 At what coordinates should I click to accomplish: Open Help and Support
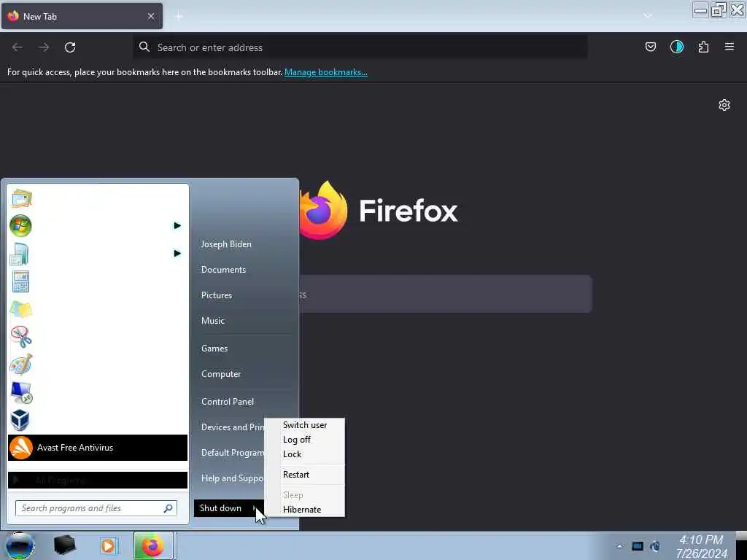[x=233, y=478]
